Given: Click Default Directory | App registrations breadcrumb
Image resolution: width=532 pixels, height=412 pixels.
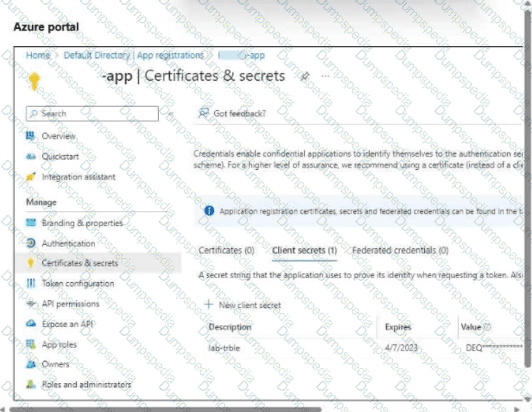Looking at the screenshot, I should [133, 55].
